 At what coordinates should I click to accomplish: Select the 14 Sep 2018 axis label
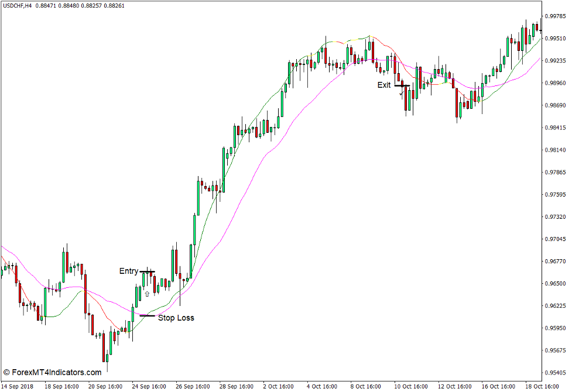click(18, 385)
